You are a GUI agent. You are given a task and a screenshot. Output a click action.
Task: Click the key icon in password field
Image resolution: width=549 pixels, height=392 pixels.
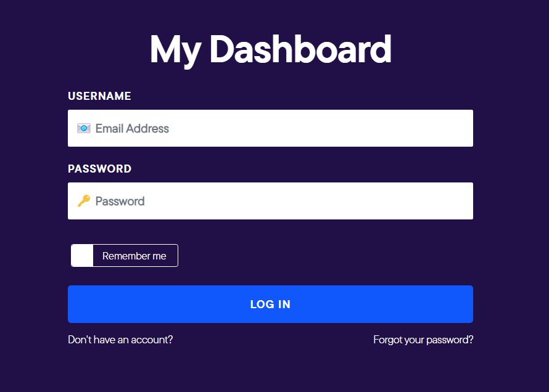click(85, 201)
